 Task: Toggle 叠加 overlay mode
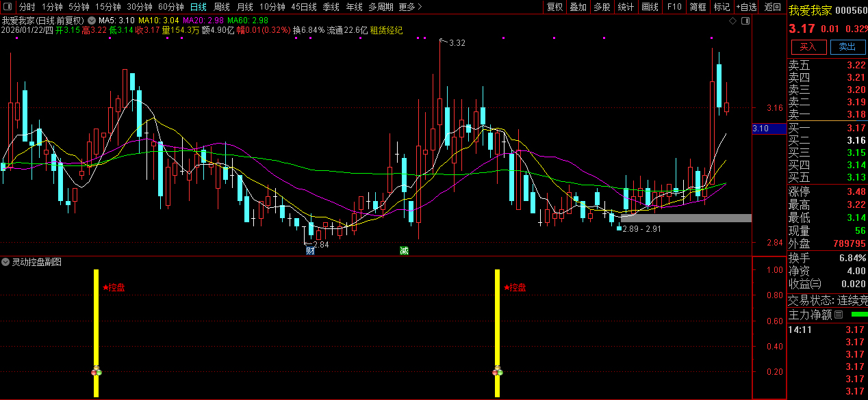pyautogui.click(x=578, y=7)
